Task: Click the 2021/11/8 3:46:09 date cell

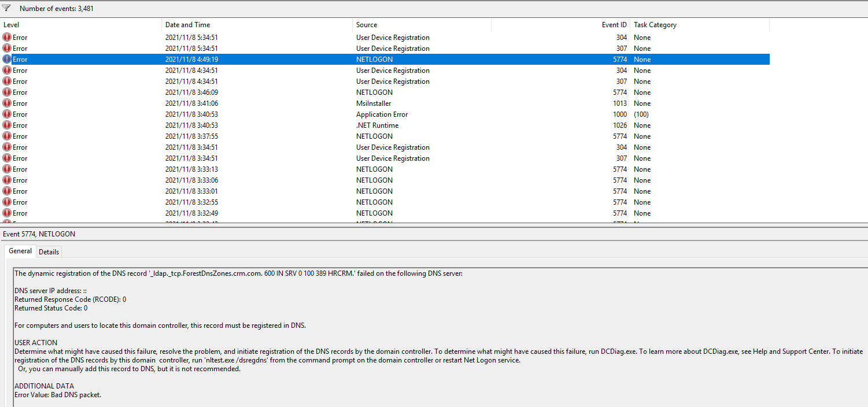Action: click(191, 92)
